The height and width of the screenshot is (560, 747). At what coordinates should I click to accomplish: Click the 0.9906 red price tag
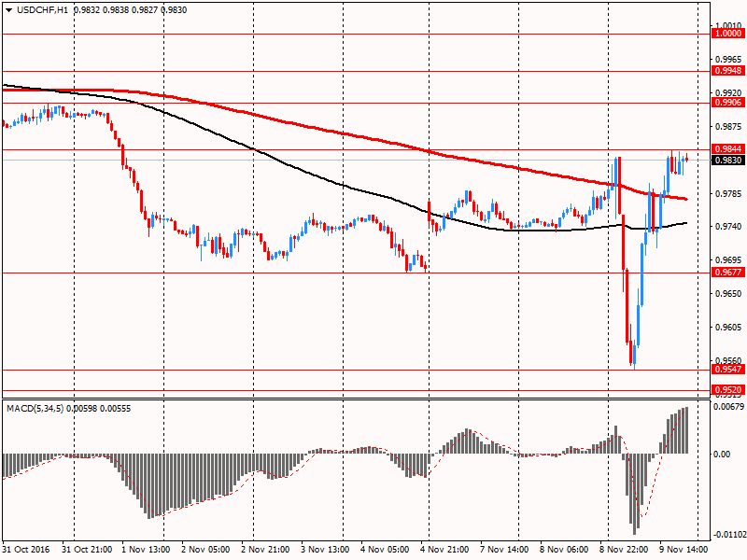[x=727, y=103]
